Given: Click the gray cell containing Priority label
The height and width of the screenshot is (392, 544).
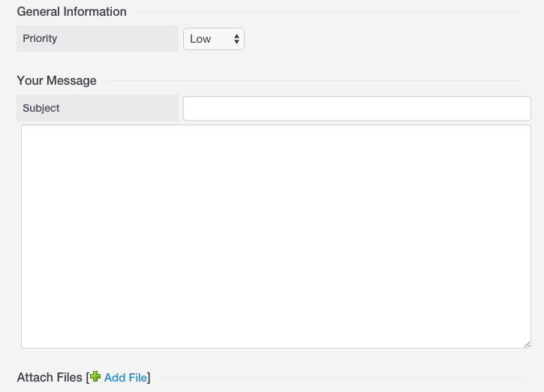Looking at the screenshot, I should point(98,38).
